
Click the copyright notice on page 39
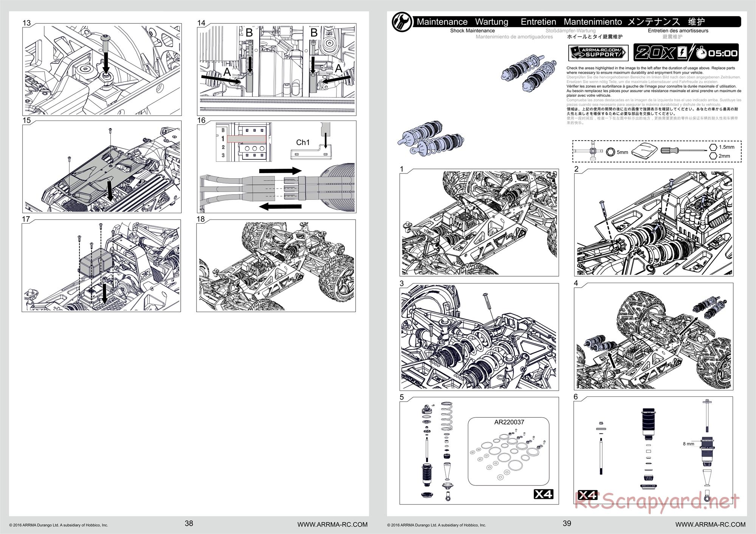coord(437,525)
